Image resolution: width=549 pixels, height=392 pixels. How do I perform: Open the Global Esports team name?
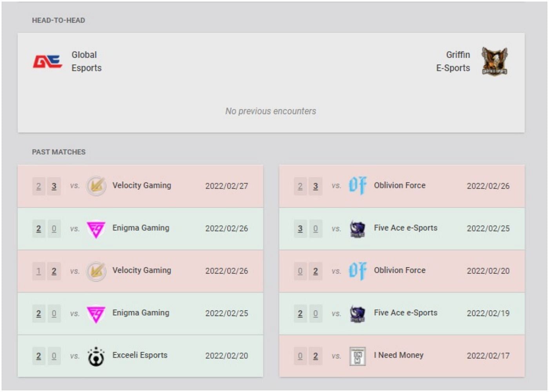(86, 61)
